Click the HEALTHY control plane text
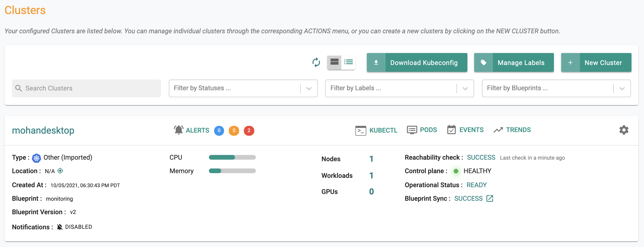The height and width of the screenshot is (247, 644). click(477, 171)
